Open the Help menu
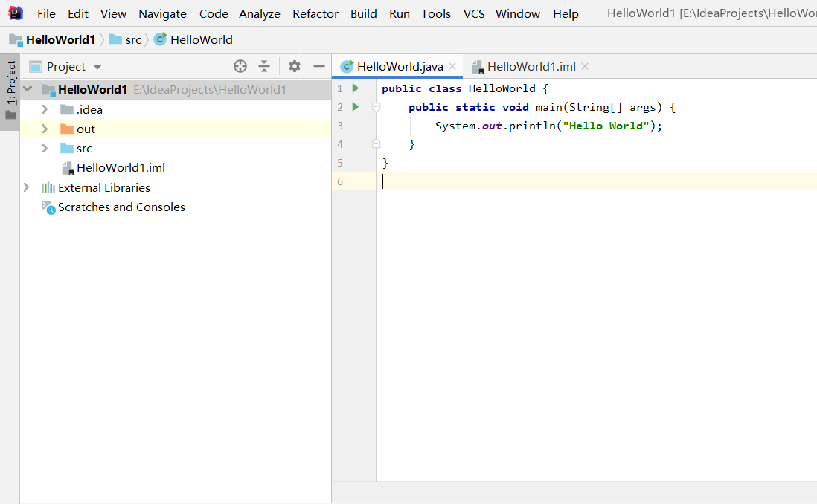Viewport: 817px width, 504px height. (566, 14)
